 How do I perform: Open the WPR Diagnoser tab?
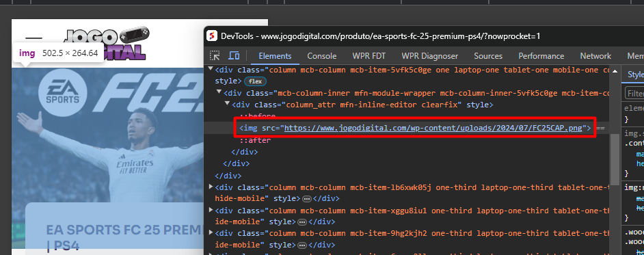click(429, 56)
